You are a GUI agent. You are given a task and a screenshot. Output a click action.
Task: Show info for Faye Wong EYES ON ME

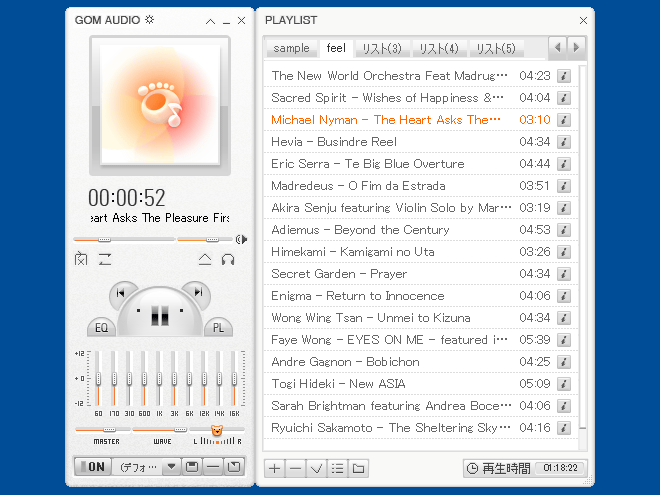[x=564, y=340]
